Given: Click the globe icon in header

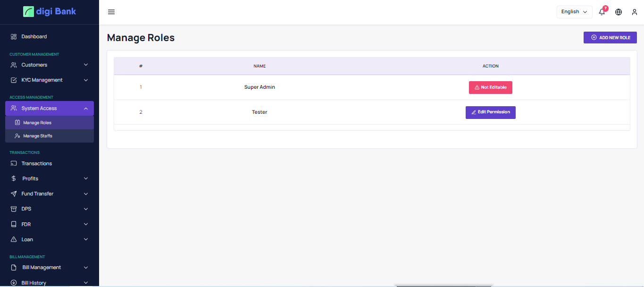Looking at the screenshot, I should click(x=619, y=12).
